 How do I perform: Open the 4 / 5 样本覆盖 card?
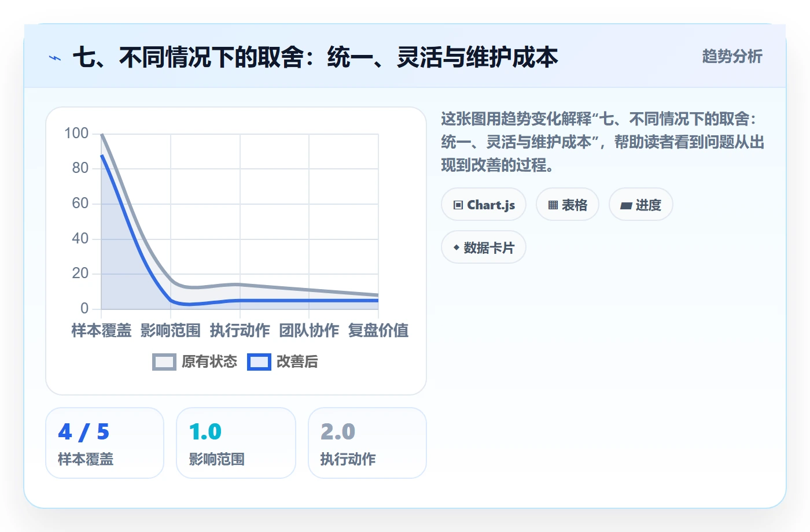point(105,443)
